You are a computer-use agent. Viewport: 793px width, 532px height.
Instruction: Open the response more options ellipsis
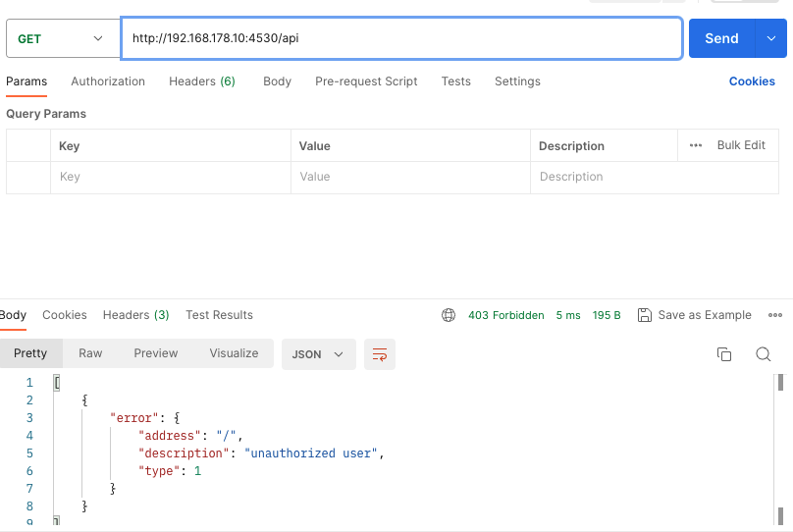click(775, 315)
